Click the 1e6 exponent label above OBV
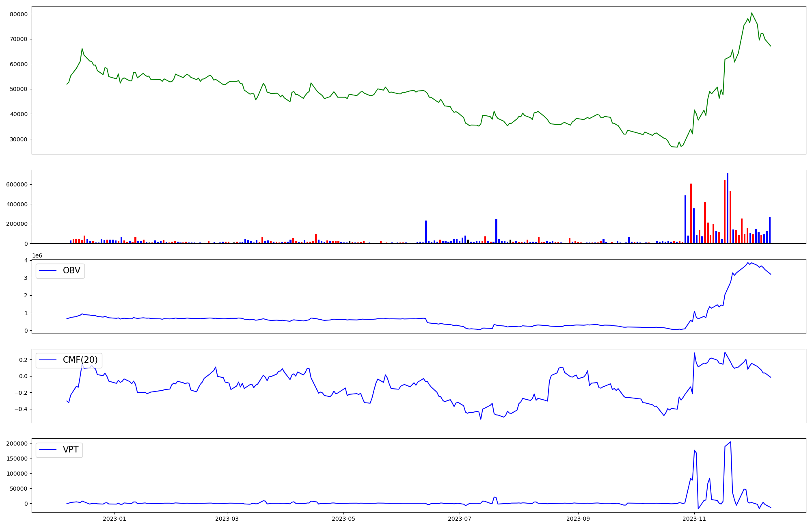This screenshot has width=812, height=528. 37,255
